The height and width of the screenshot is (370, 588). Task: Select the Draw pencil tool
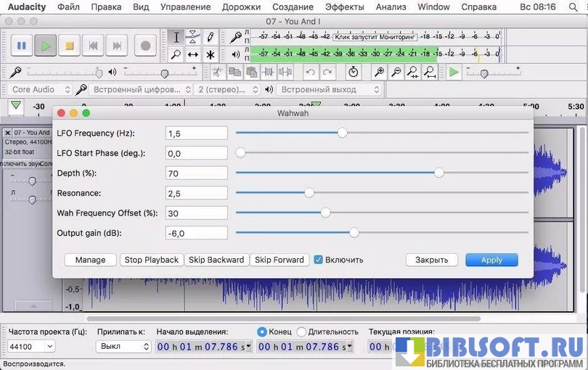coord(211,37)
